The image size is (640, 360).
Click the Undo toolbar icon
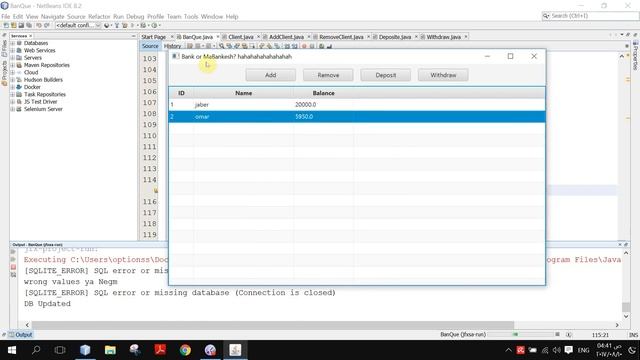click(39, 25)
